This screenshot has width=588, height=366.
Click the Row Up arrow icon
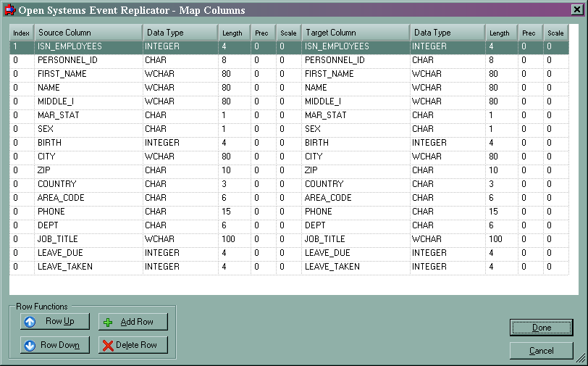click(30, 322)
